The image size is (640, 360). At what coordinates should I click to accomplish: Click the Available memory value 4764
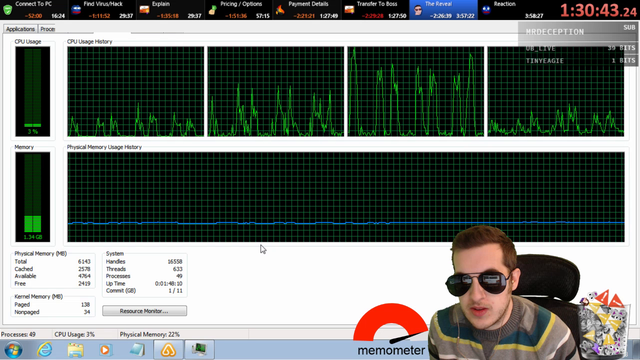[x=84, y=276]
